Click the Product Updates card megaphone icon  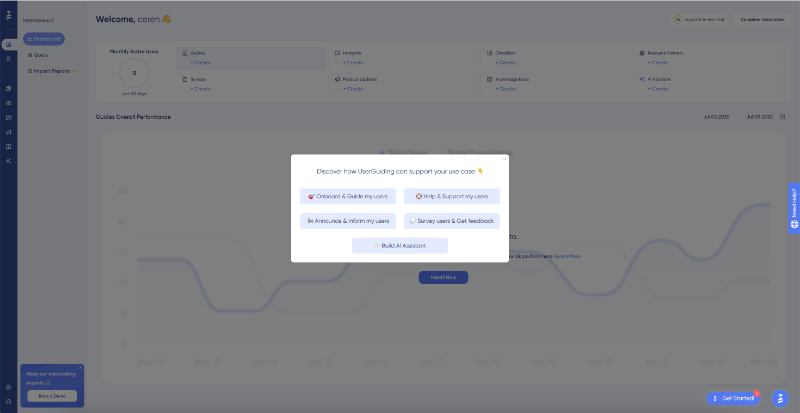(x=337, y=80)
